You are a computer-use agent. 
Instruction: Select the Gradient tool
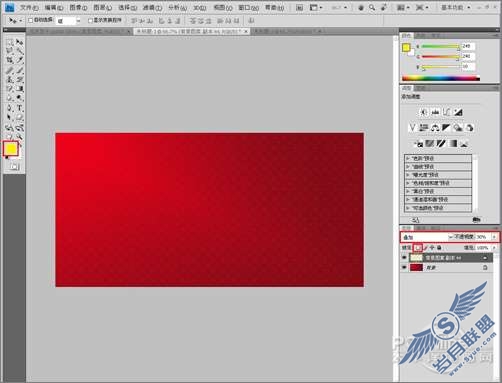coord(19,89)
